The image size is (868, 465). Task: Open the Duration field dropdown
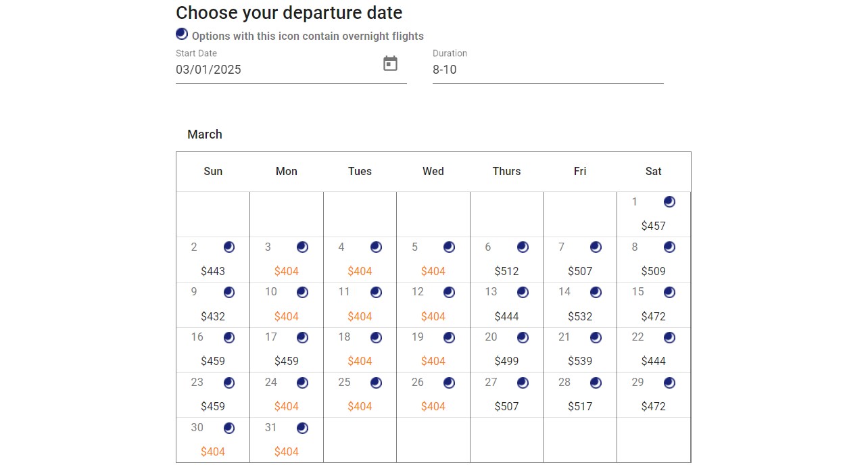[x=548, y=70]
